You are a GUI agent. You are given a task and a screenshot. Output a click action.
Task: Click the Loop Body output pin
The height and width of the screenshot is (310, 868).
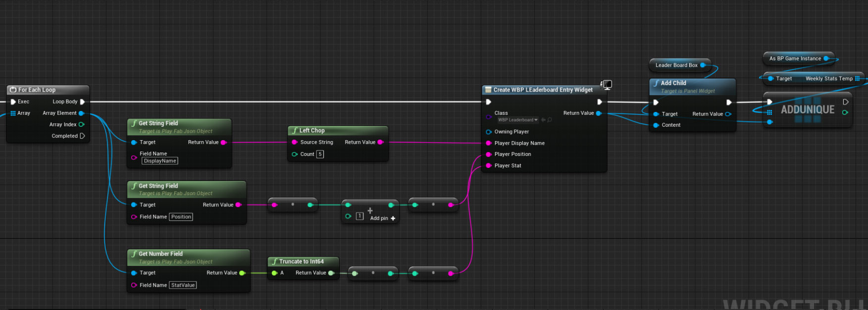[x=82, y=102]
